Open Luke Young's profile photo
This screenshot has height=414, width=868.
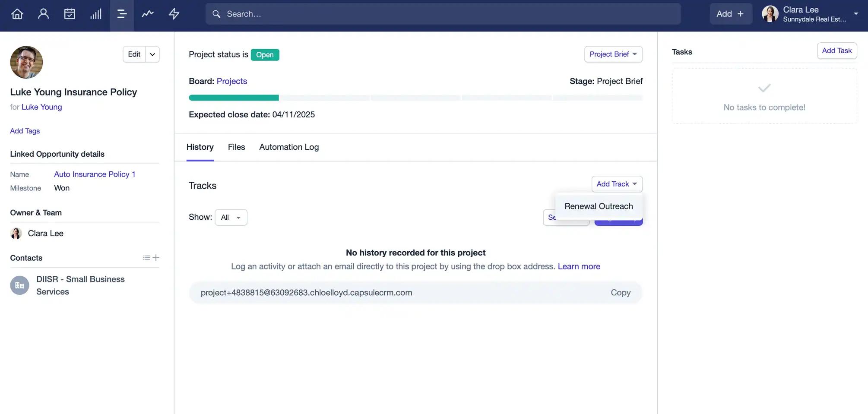26,62
